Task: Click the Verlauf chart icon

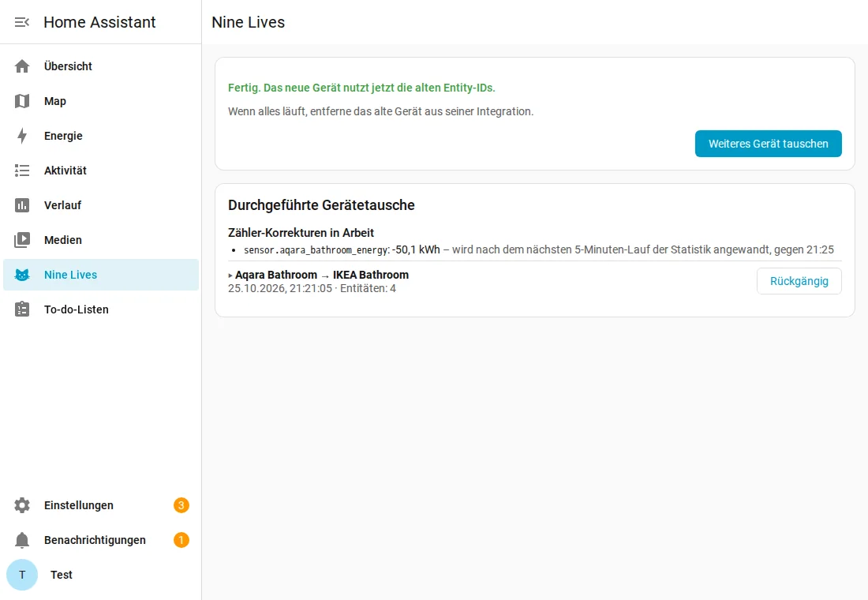Action: point(22,205)
